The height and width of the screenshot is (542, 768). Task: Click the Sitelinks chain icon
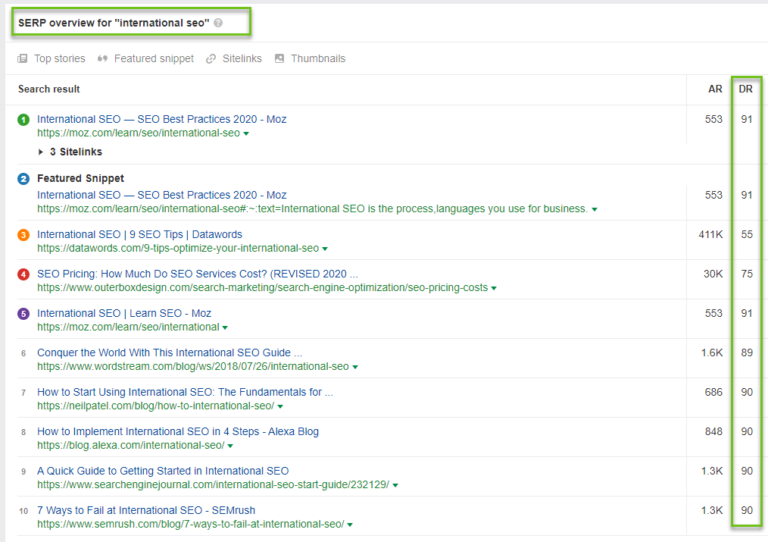point(211,59)
